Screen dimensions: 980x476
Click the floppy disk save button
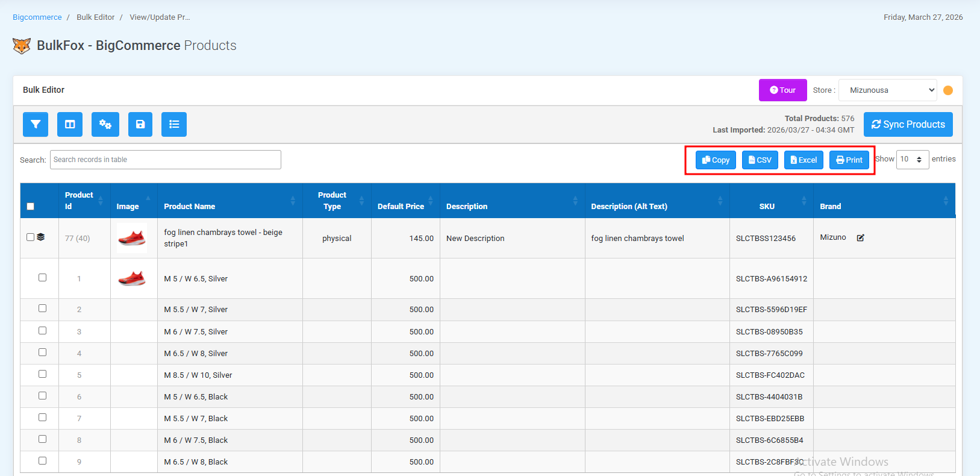(x=140, y=124)
